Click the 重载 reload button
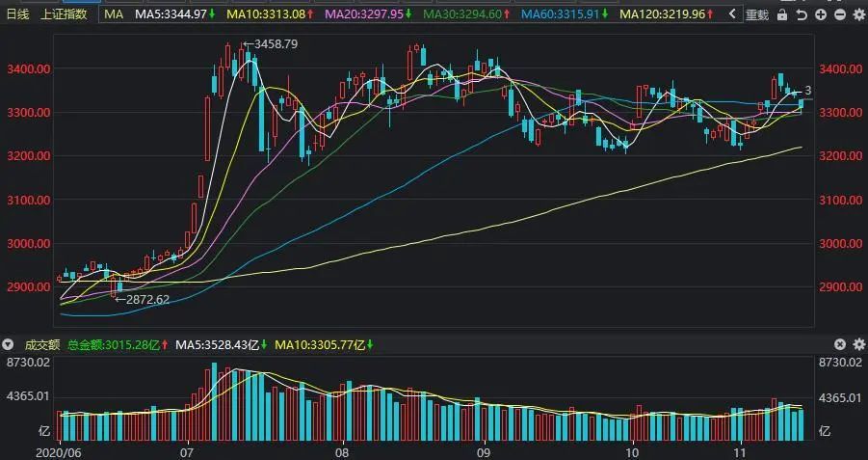The height and width of the screenshot is (460, 868). point(757,15)
